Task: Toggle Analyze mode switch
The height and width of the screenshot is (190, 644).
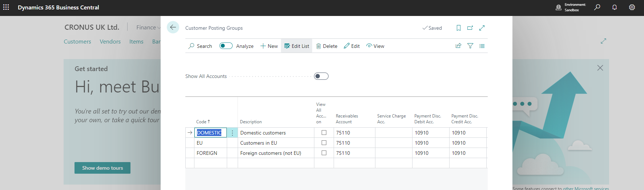Action: click(x=226, y=46)
